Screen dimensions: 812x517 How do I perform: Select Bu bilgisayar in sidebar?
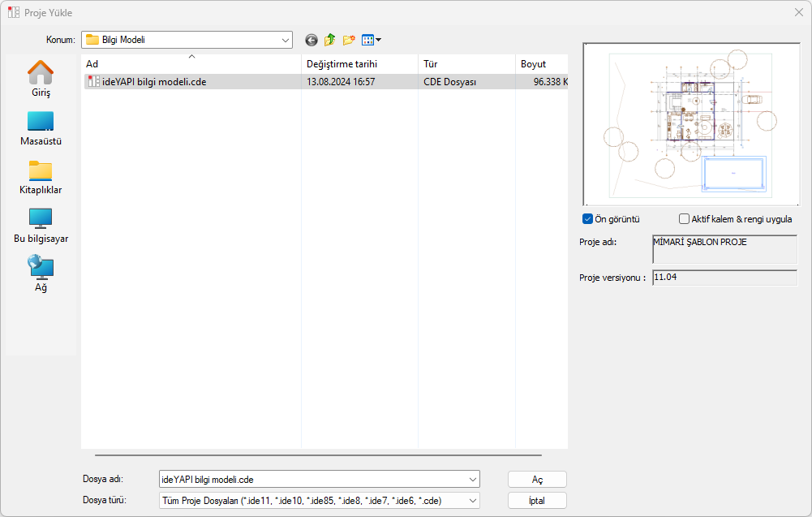tap(41, 226)
